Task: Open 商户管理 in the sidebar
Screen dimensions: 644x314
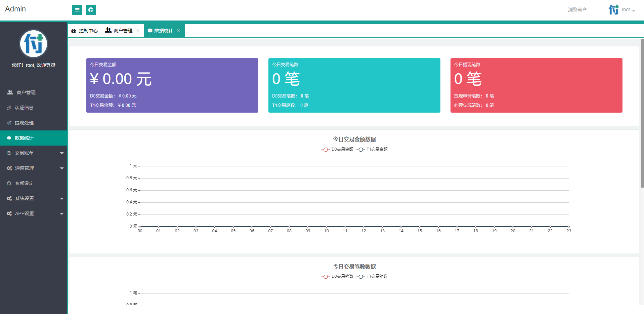Action: [34, 92]
